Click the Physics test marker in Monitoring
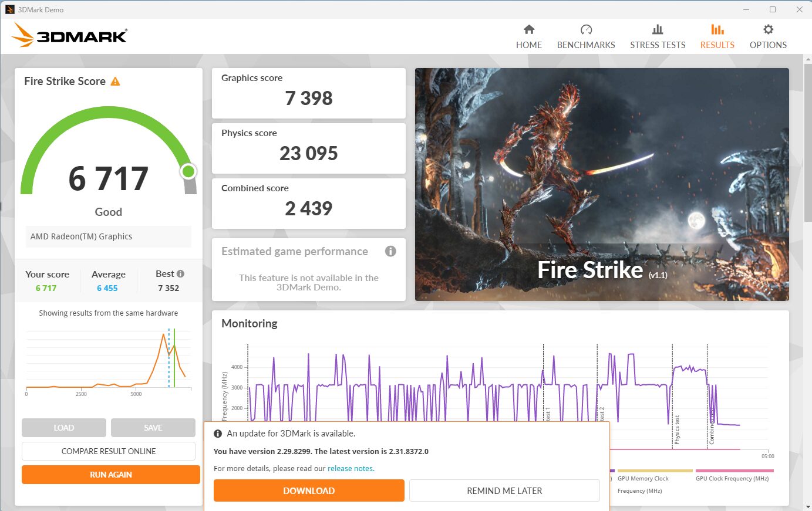 [677, 429]
